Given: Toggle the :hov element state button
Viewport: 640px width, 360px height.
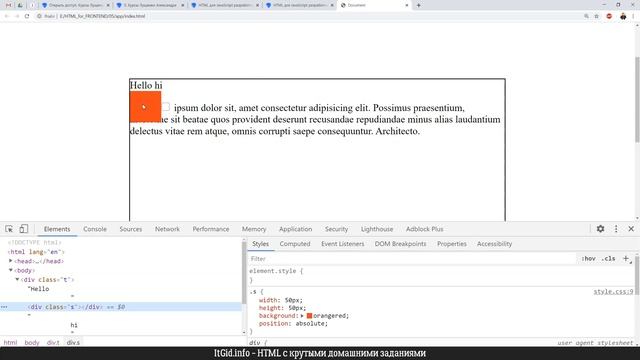Looking at the screenshot, I should pyautogui.click(x=589, y=258).
